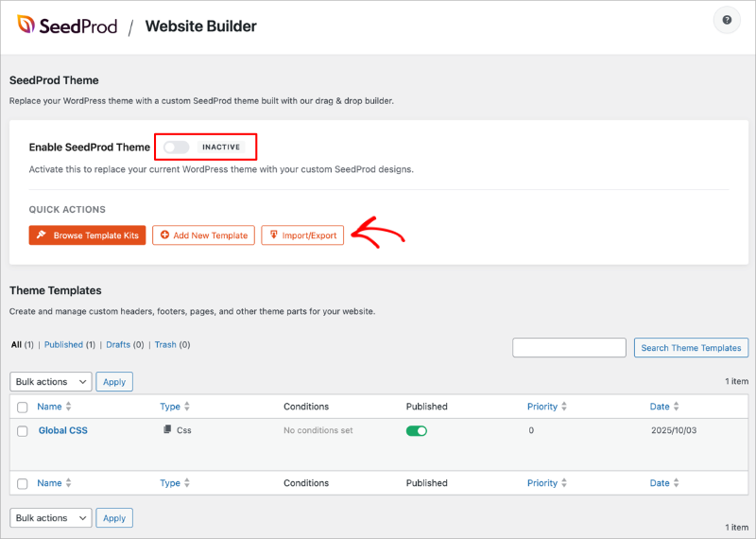Toggle the Published switch for Global CSS

coord(416,431)
